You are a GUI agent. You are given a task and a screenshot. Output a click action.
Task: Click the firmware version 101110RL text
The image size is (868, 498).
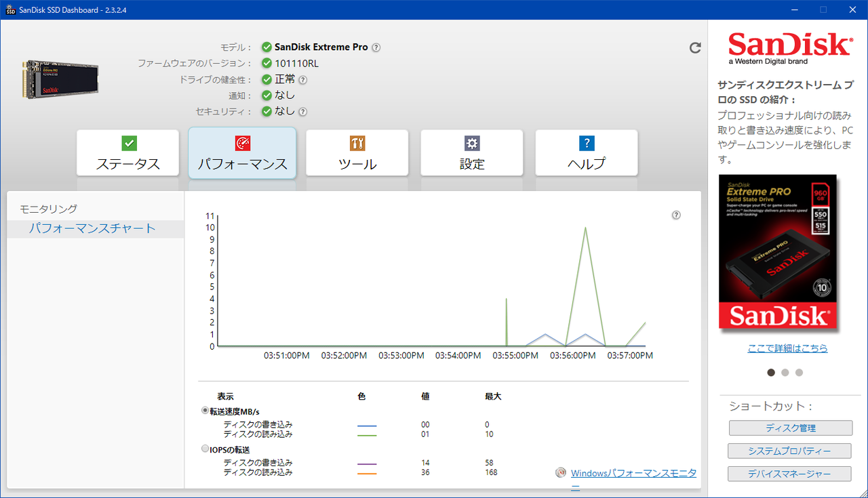[296, 64]
